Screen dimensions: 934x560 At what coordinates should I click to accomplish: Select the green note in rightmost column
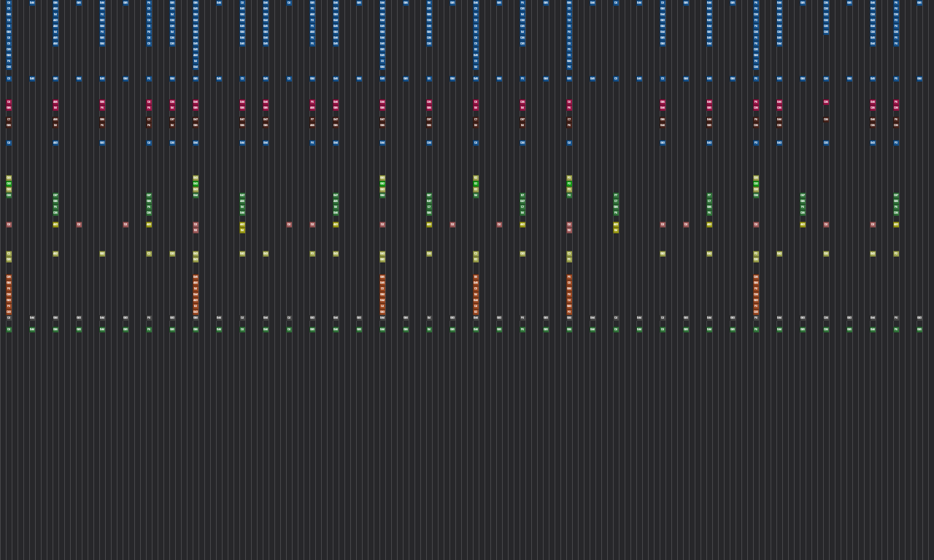[x=919, y=330]
